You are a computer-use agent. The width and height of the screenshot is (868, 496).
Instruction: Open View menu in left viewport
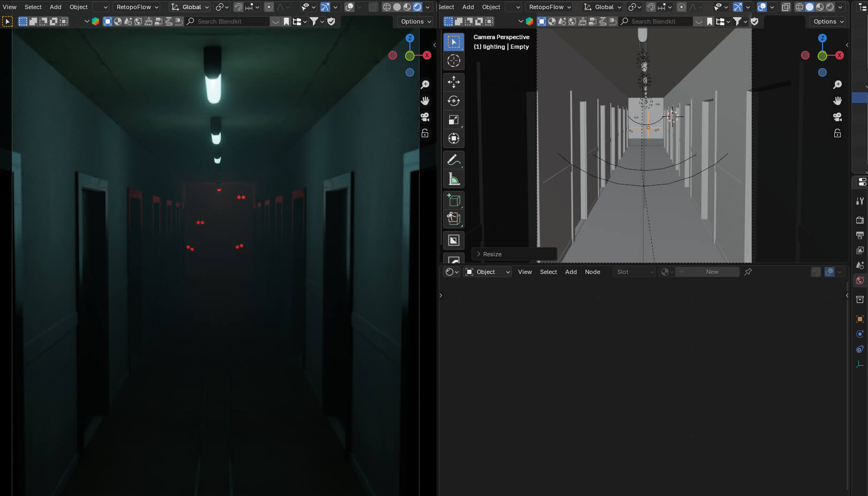click(x=10, y=7)
